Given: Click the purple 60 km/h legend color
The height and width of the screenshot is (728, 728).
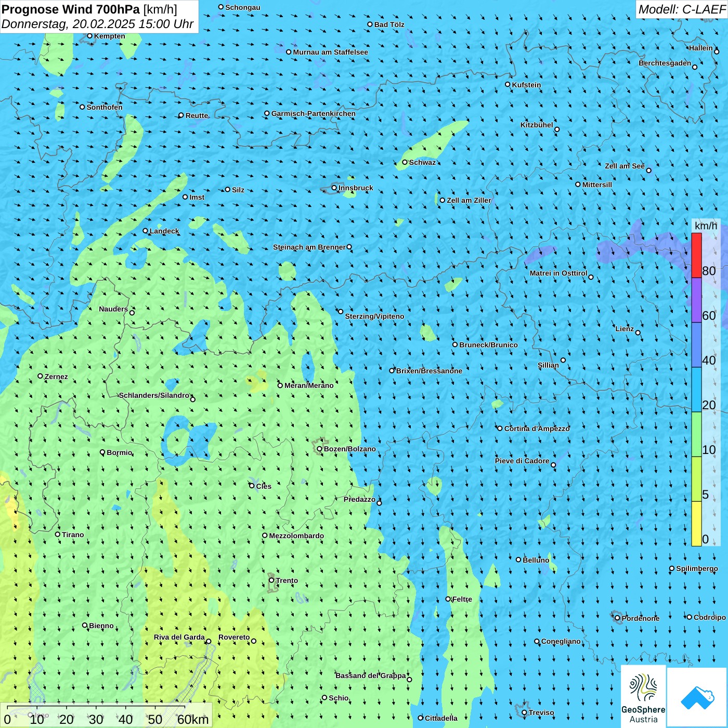Looking at the screenshot, I should [x=696, y=300].
